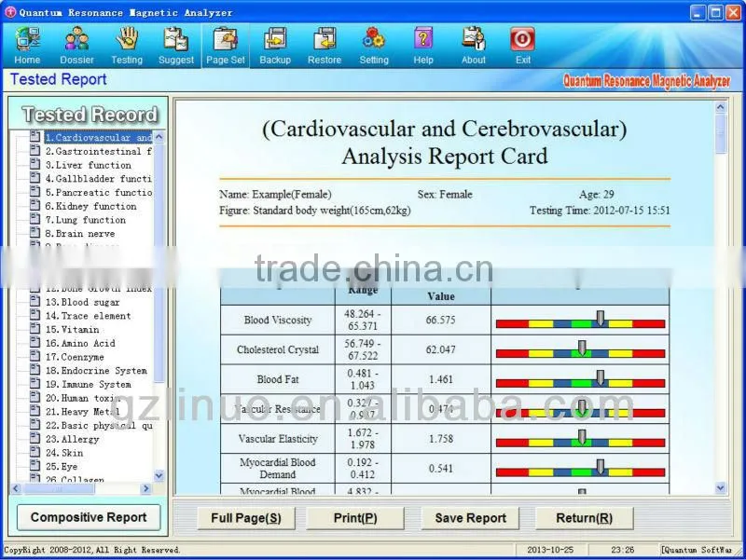The height and width of the screenshot is (560, 746).
Task: Click the Testing Time text in report
Action: pos(600,211)
